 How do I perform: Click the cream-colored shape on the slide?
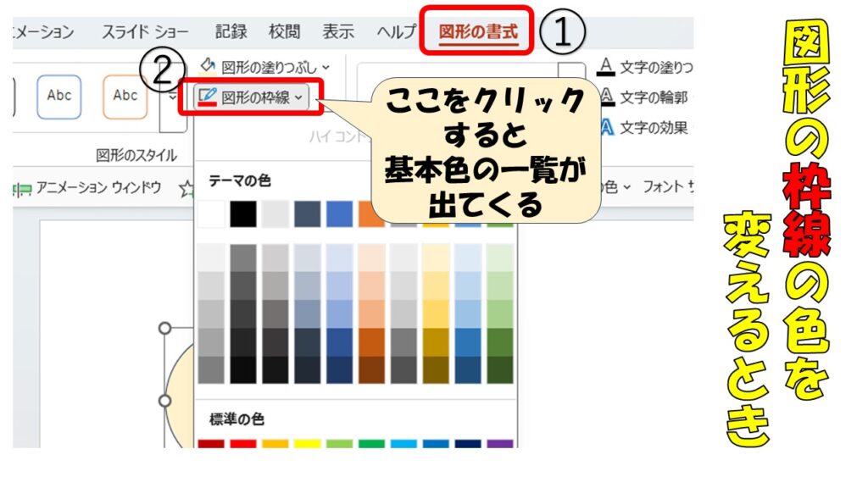[x=181, y=398]
